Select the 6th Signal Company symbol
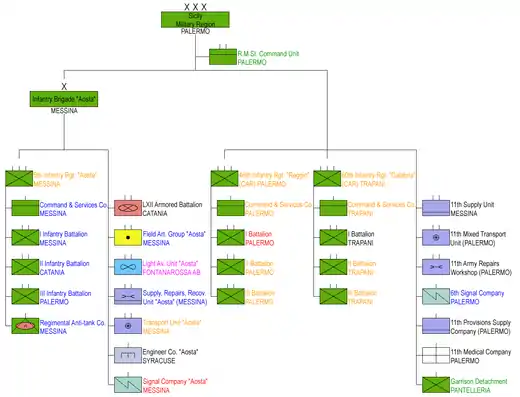This screenshot has height=397, width=520. point(436,296)
